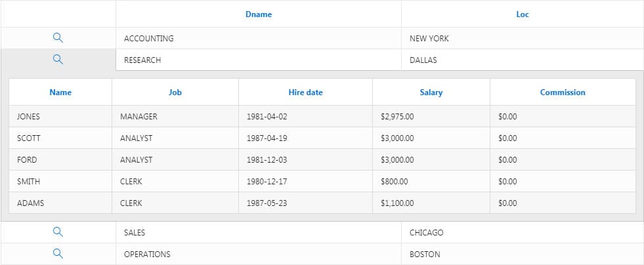Open the OPERATIONS detail using its magnifier icon
The image size is (644, 265).
coord(58,254)
